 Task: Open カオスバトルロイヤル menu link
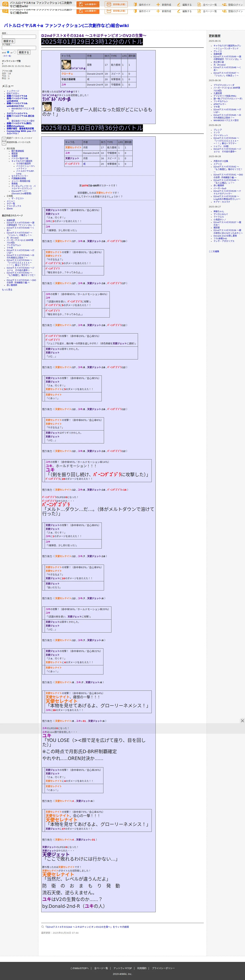tap(17, 113)
